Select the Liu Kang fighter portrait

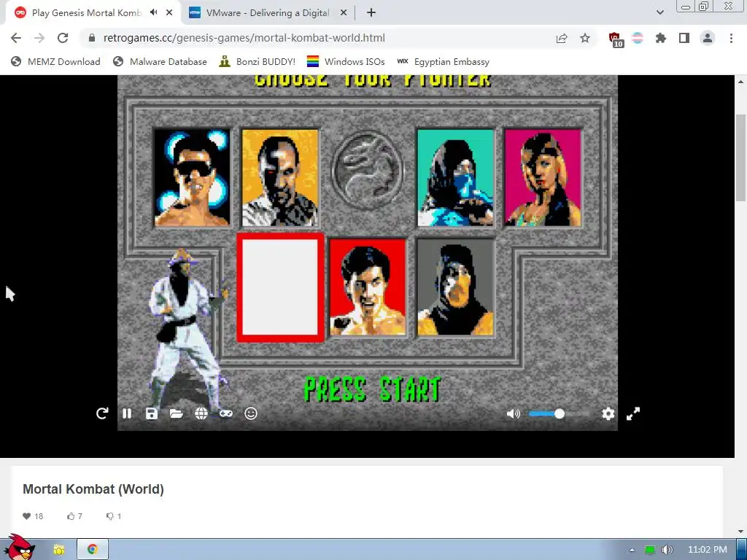point(368,287)
